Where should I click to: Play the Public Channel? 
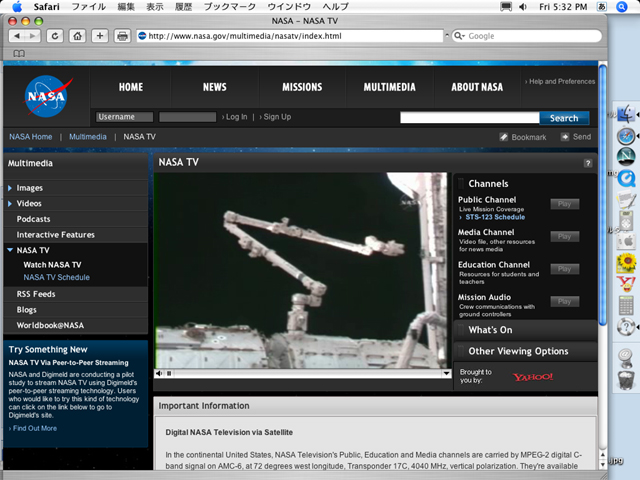564,204
